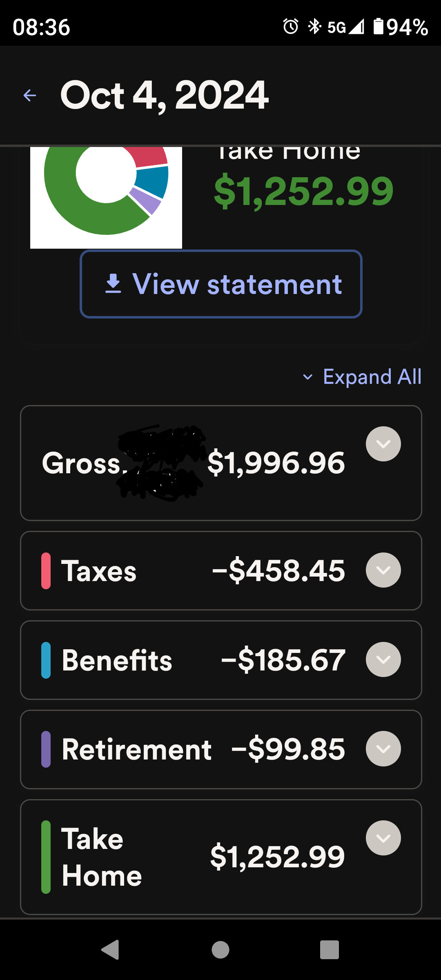Tap the battery indicator icon
Screen dimensions: 441x980
(x=379, y=27)
